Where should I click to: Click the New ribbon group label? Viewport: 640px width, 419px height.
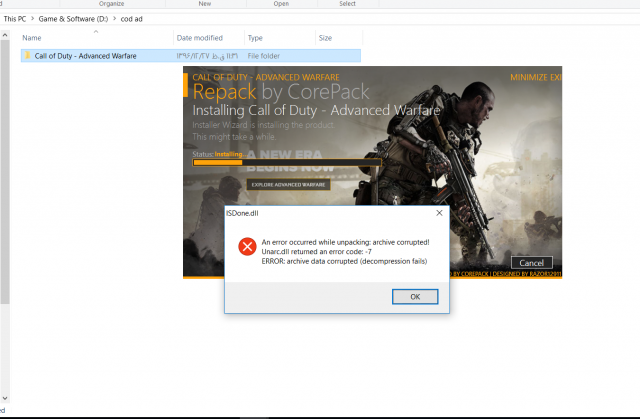coord(205,4)
